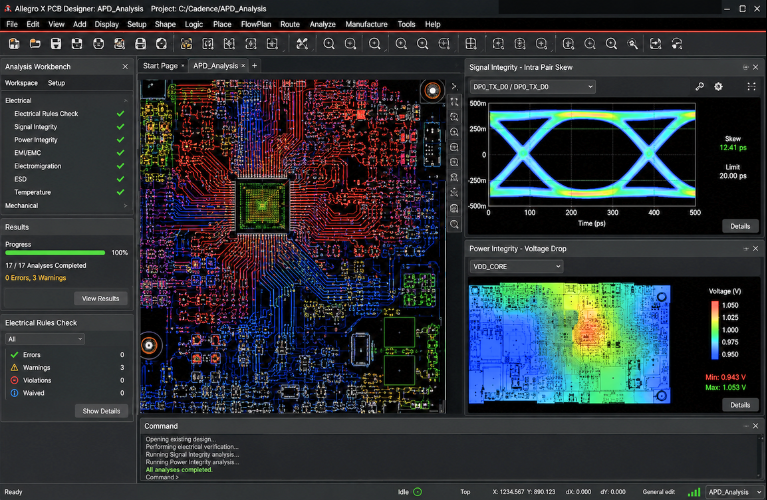Toggle the Electrical Rules Check checkmark
This screenshot has width=767, height=500.
point(120,114)
